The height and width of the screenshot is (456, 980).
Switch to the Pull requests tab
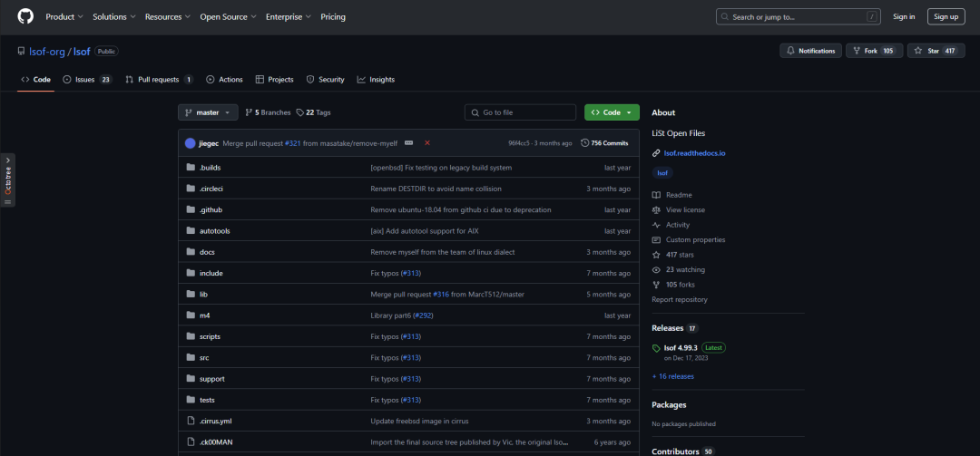coord(160,80)
